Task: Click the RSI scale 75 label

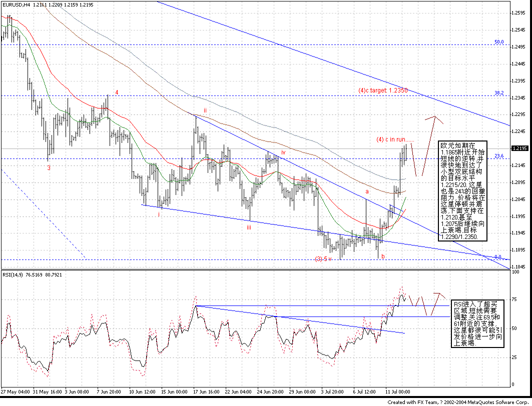Action: click(514, 299)
